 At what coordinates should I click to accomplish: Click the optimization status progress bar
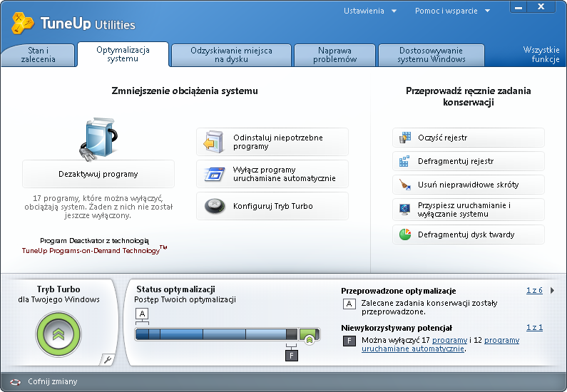tap(228, 334)
